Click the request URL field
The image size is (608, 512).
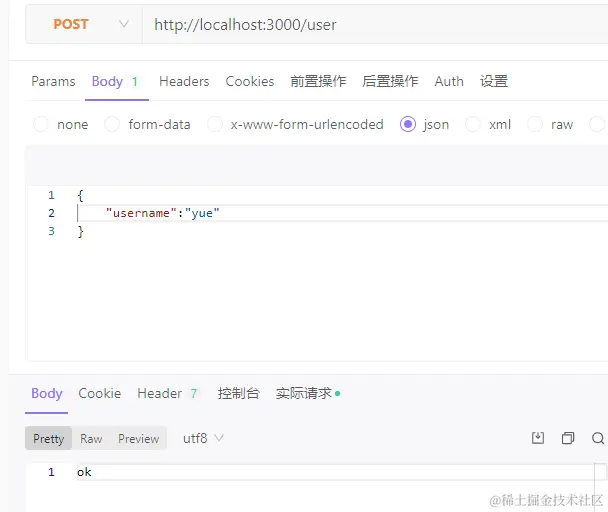[x=375, y=24]
